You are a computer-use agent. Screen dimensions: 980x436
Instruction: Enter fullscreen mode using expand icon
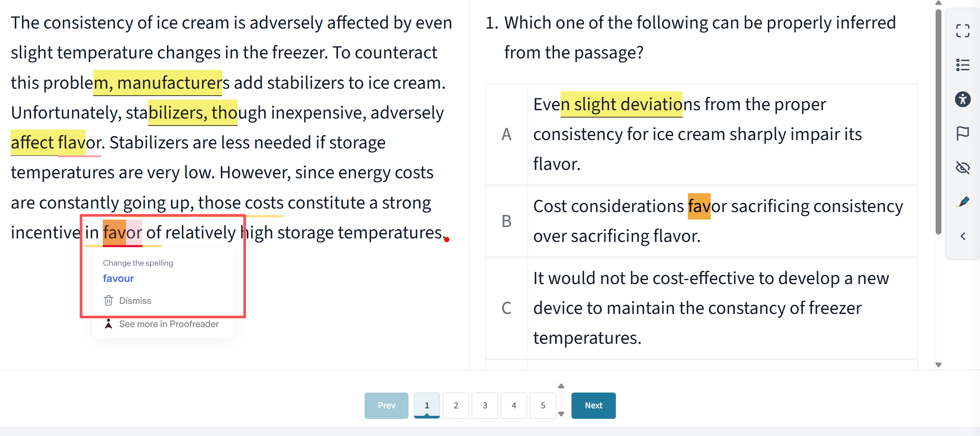tap(962, 31)
